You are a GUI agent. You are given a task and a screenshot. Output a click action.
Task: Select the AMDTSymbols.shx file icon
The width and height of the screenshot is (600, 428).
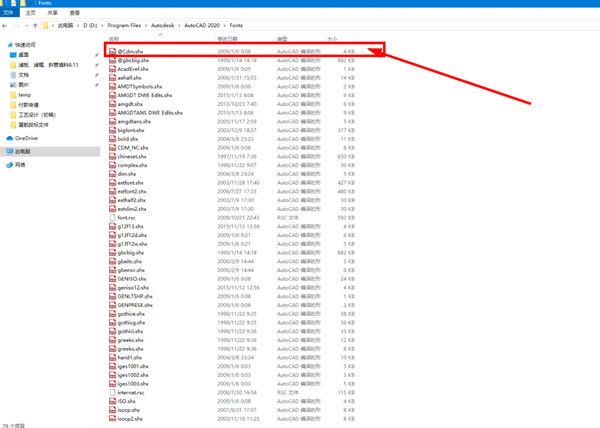[x=112, y=86]
